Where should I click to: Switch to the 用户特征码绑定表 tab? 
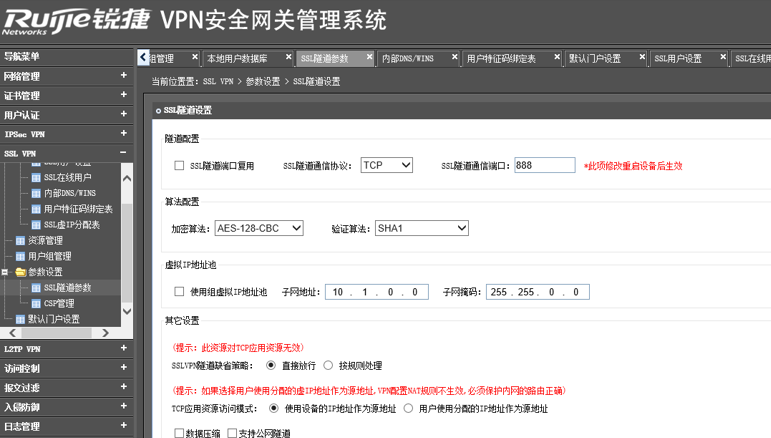(x=501, y=59)
